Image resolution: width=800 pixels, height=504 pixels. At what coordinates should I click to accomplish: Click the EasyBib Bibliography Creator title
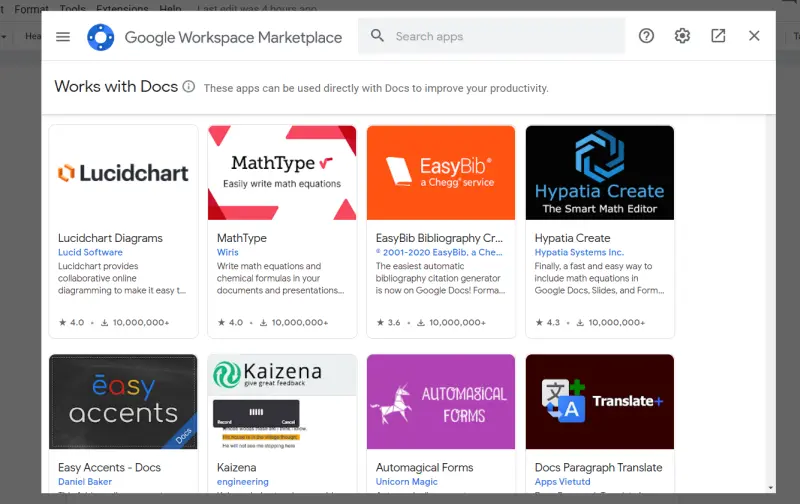coord(439,238)
